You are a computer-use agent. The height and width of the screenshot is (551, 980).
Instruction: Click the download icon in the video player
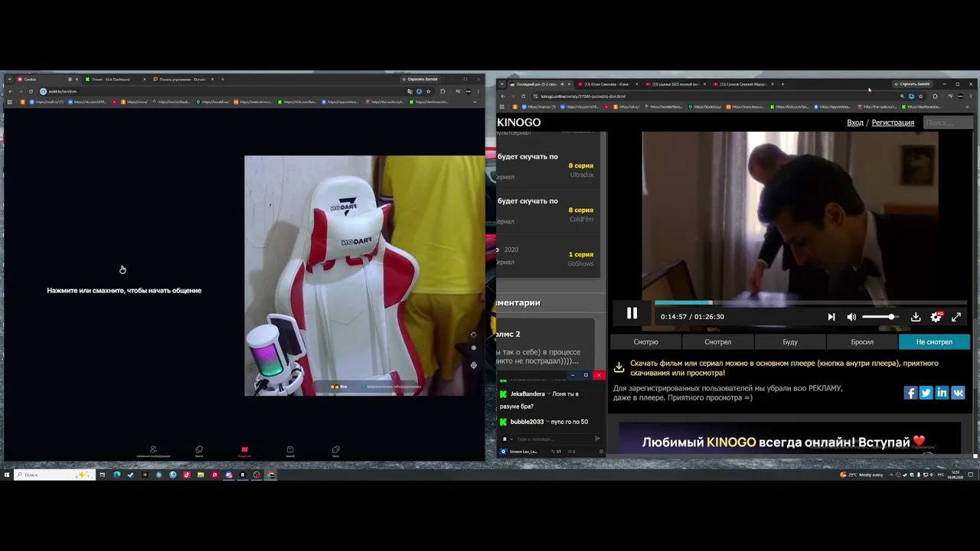(x=916, y=317)
